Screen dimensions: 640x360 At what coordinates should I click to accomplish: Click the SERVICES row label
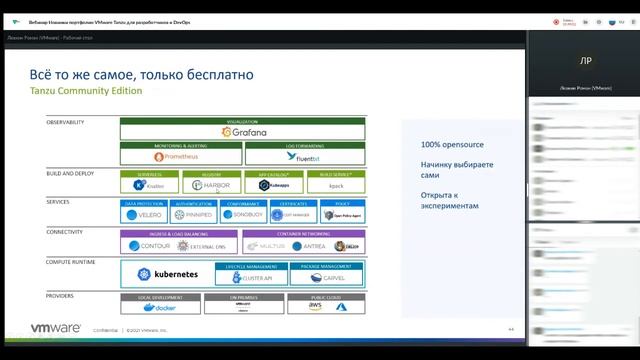pos(58,202)
